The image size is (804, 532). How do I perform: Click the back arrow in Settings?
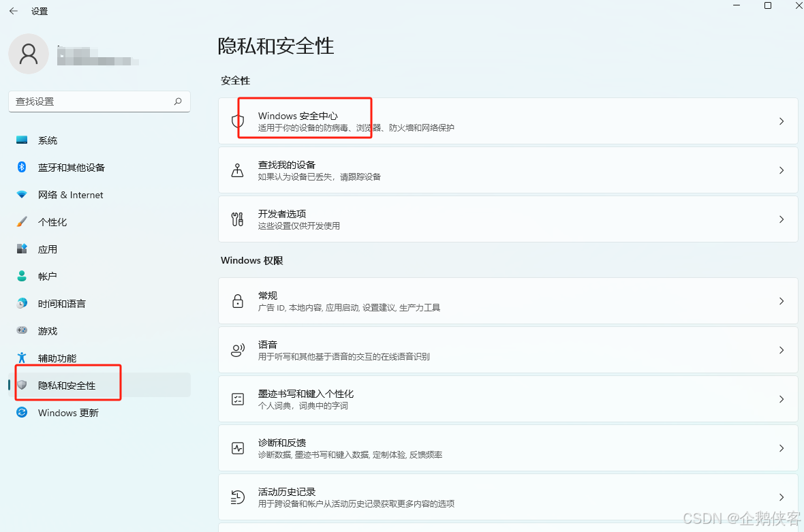[14, 11]
